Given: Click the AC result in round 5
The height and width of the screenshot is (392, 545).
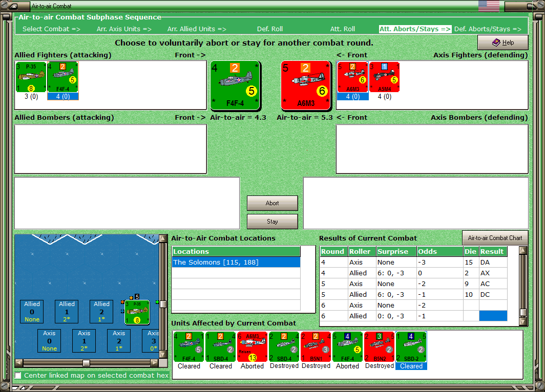Looking at the screenshot, I should tap(493, 284).
